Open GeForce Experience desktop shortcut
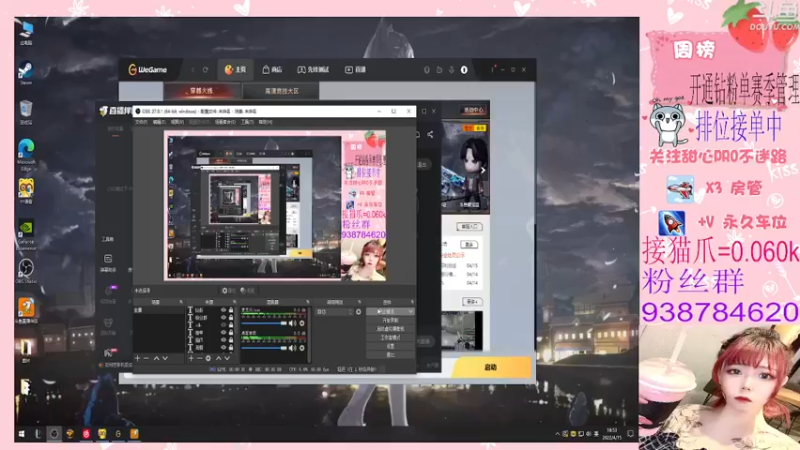Screen dimensions: 800x450 26,234
